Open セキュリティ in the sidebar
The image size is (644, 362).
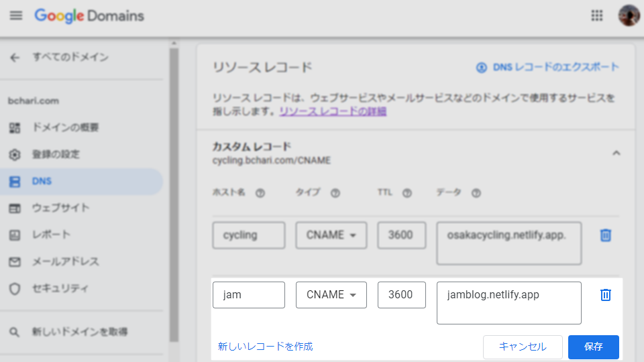60,288
